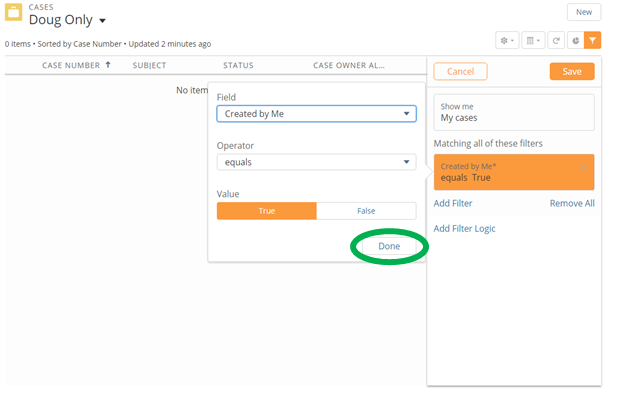The image size is (624, 402).
Task: Sort by the Case Number arrow
Action: click(x=108, y=65)
